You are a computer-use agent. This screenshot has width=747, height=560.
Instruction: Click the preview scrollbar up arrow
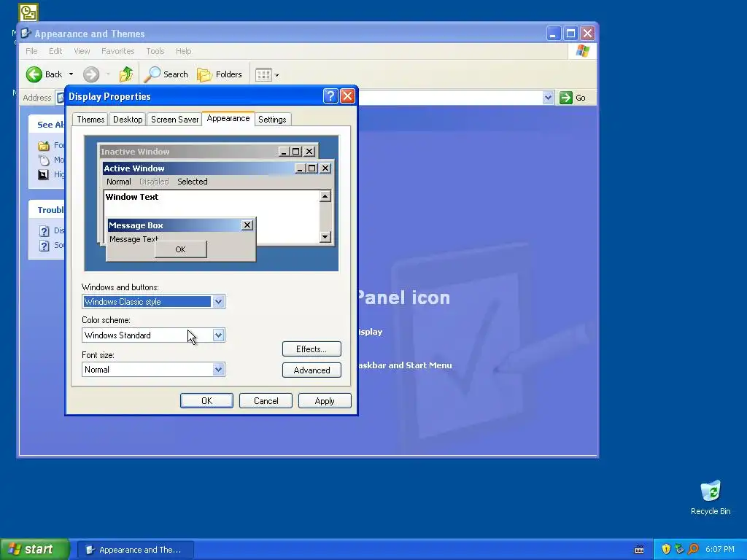(x=325, y=196)
